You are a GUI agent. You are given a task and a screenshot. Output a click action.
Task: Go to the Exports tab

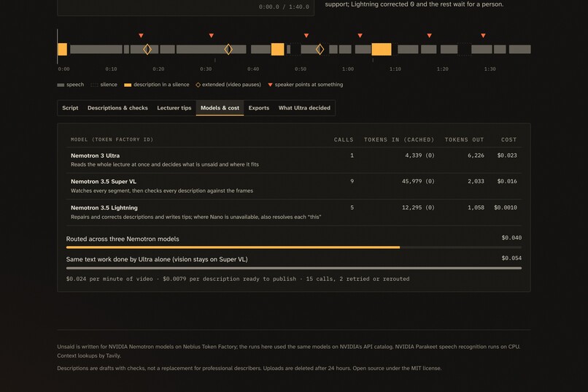coord(259,108)
